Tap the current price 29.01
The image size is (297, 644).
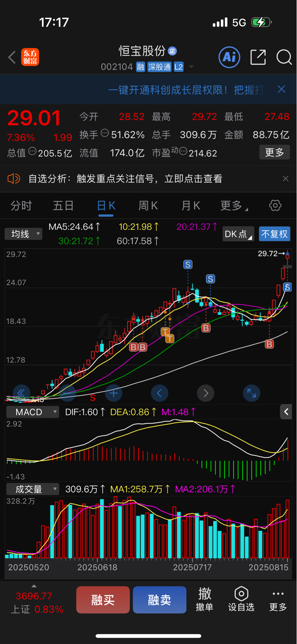pos(34,118)
